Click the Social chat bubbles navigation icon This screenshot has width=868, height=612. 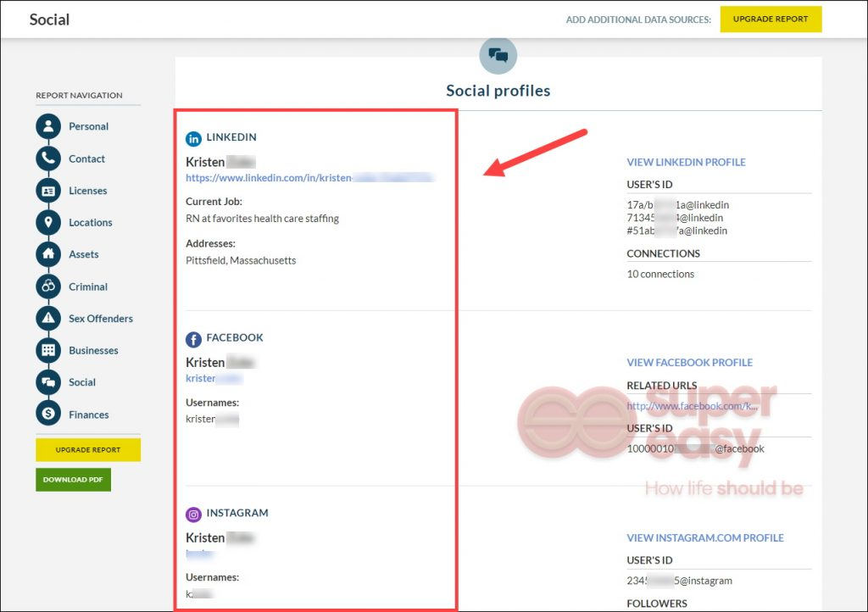[x=48, y=381]
